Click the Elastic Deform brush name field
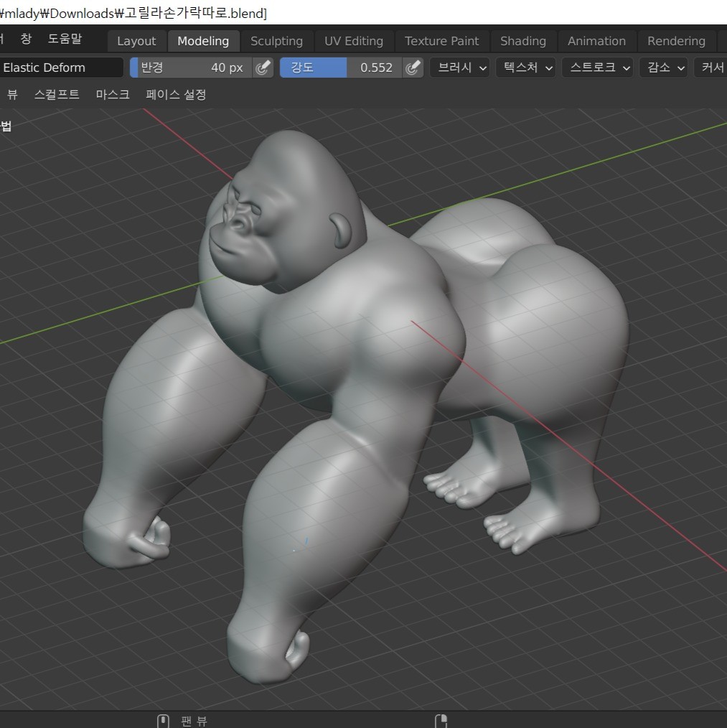 (x=60, y=67)
